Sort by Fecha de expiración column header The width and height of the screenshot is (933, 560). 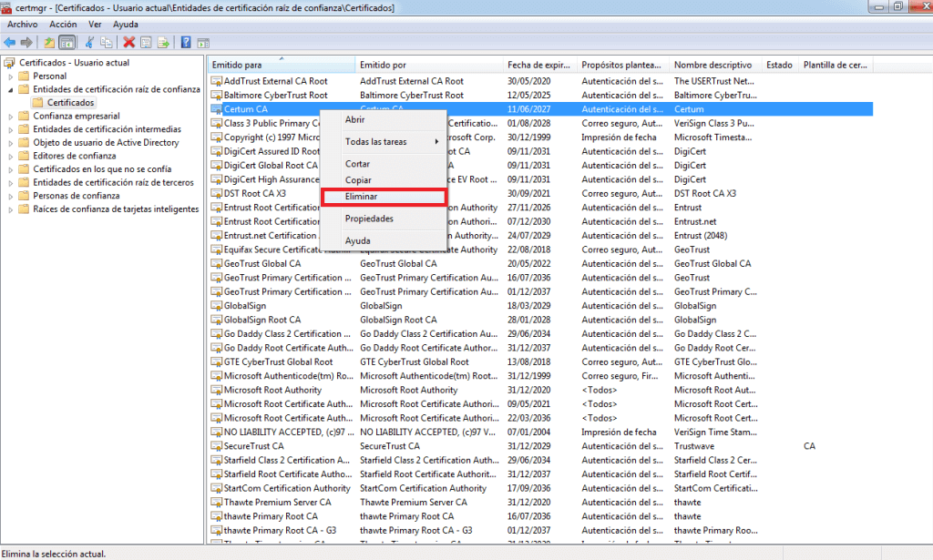click(x=539, y=65)
